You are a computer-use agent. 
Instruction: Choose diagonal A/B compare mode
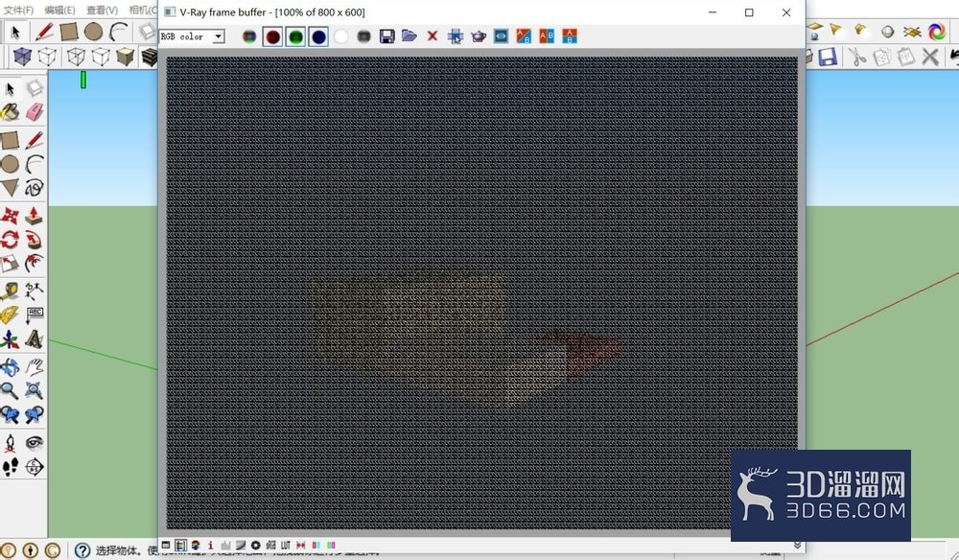[x=524, y=36]
